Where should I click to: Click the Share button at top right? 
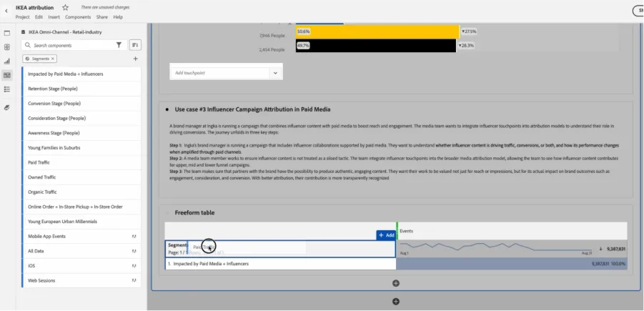click(x=638, y=11)
